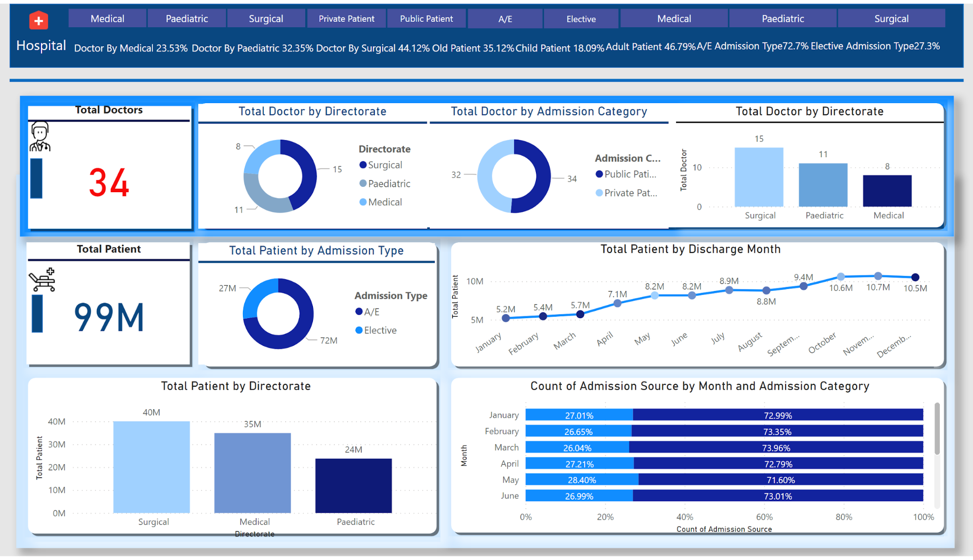
Task: Click the October 10.6M data point
Action: click(x=841, y=277)
